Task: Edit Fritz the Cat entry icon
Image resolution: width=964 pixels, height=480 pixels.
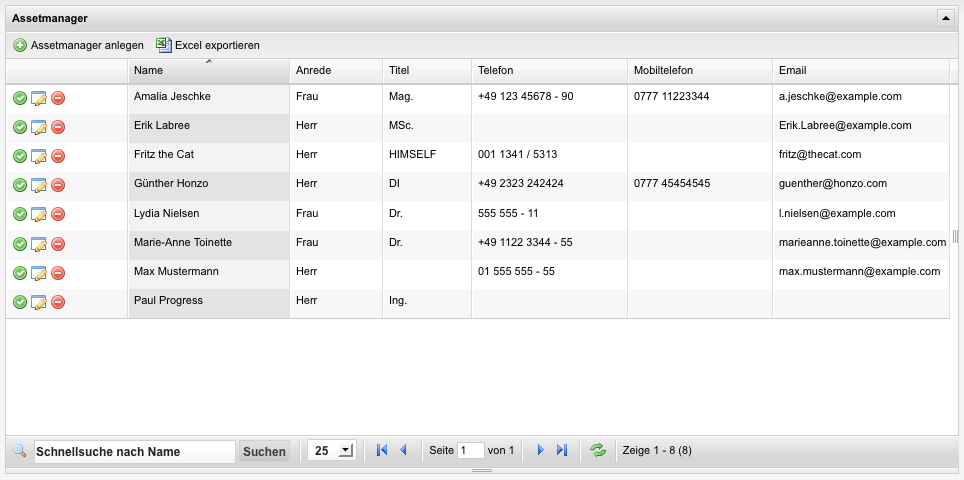Action: click(39, 156)
